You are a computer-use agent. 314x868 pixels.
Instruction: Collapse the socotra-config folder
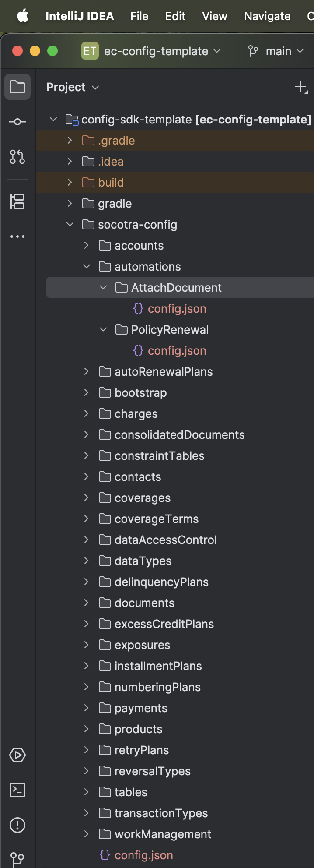point(70,225)
